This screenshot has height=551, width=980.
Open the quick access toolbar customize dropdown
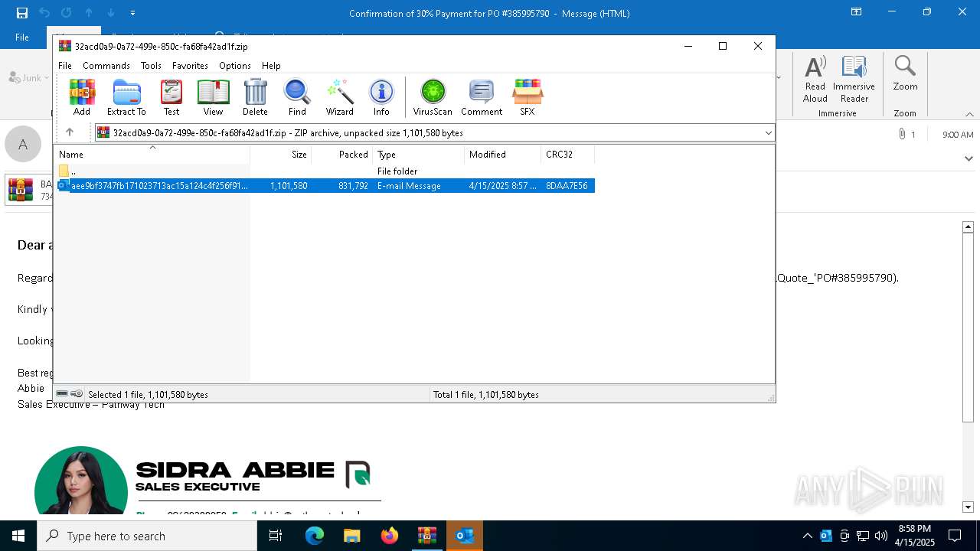132,13
